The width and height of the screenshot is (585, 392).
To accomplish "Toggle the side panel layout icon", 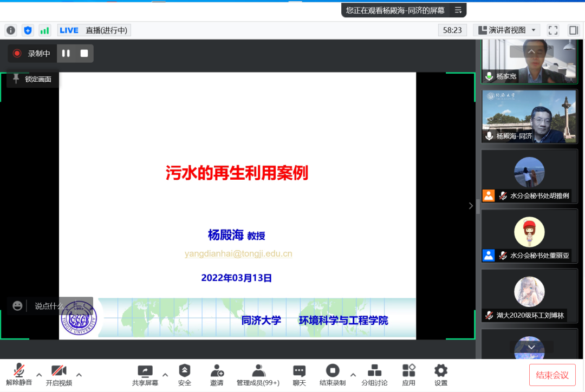I will point(574,30).
